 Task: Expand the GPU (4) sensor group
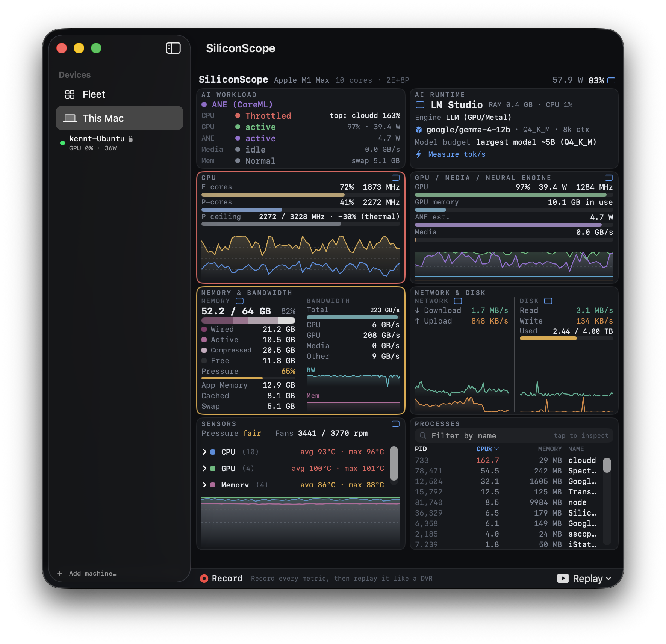[x=204, y=469]
